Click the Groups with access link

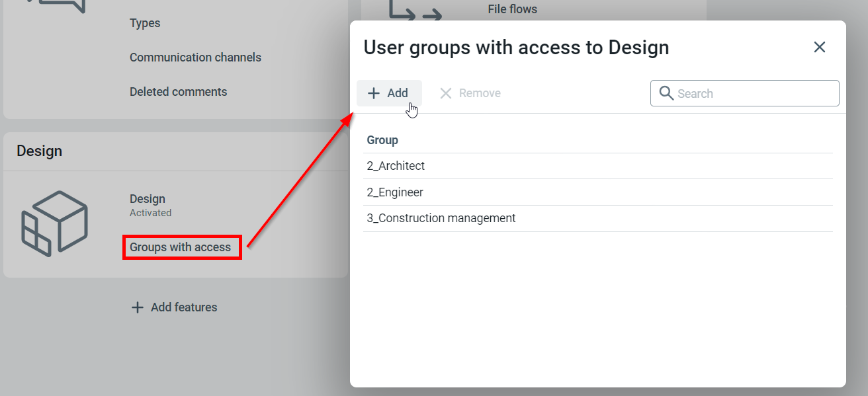182,247
